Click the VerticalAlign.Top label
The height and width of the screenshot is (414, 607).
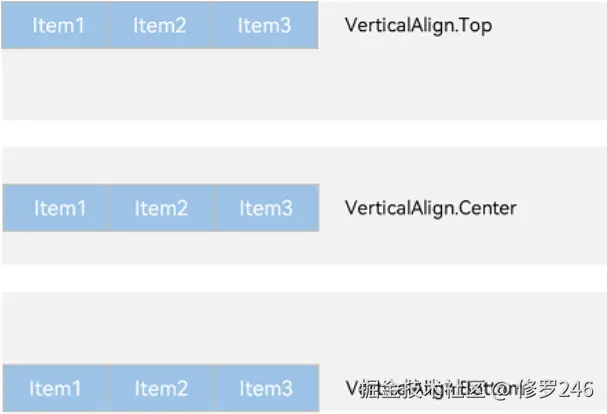(417, 26)
